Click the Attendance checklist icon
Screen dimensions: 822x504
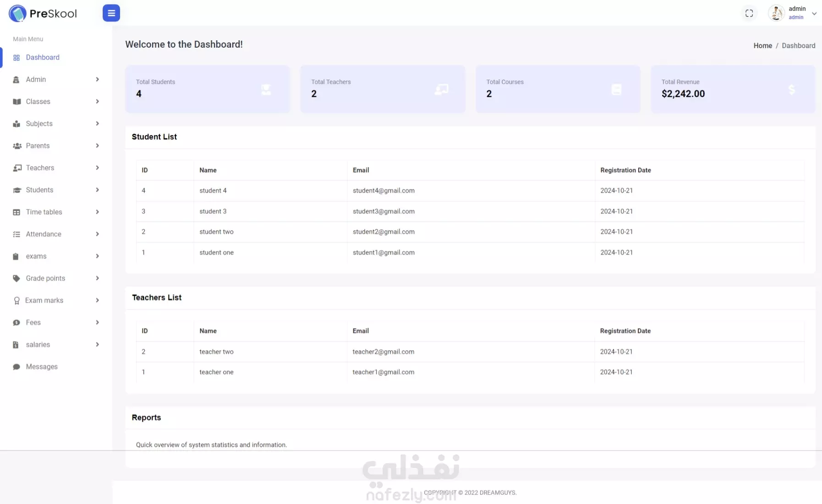coord(16,234)
